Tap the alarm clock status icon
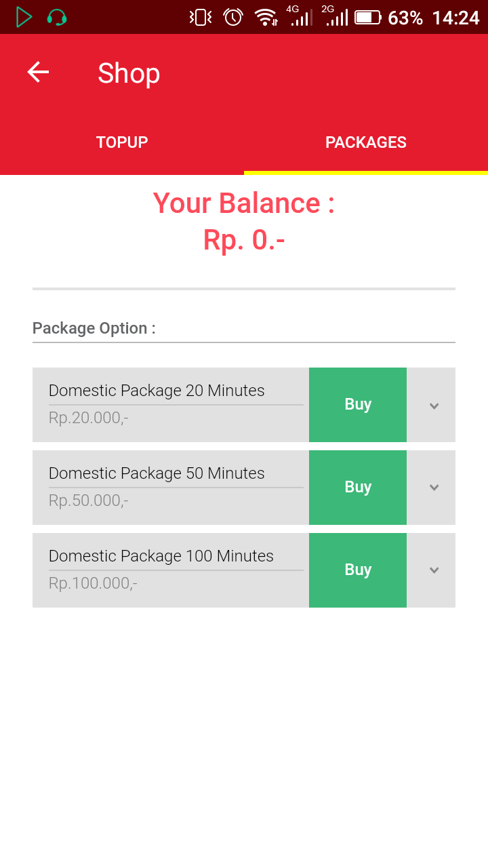 point(233,17)
